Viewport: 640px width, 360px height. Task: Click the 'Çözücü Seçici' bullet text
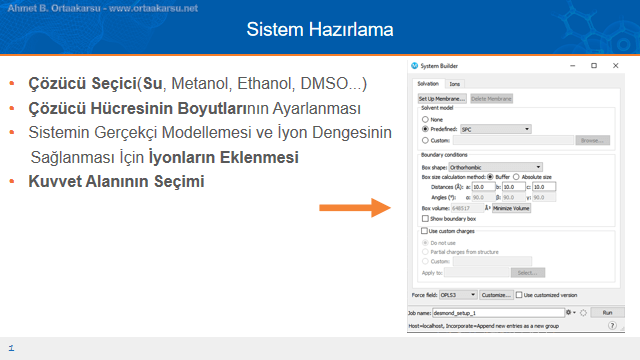pos(82,84)
